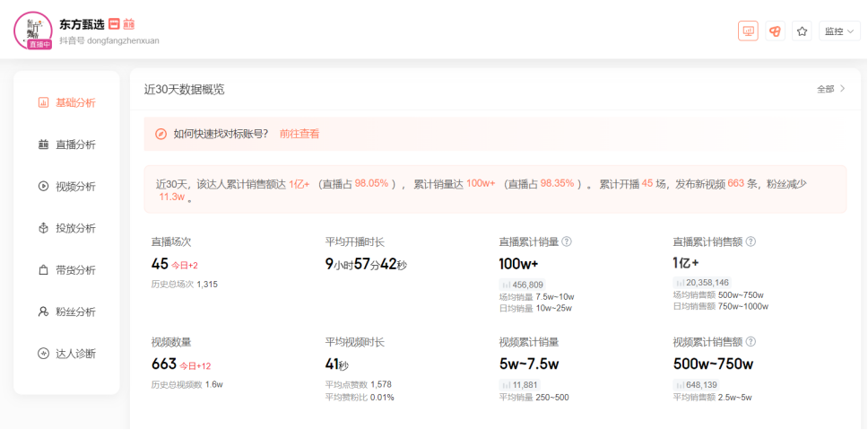The height and width of the screenshot is (430, 868).
Task: Click the 前往查看 link
Action: pos(299,134)
